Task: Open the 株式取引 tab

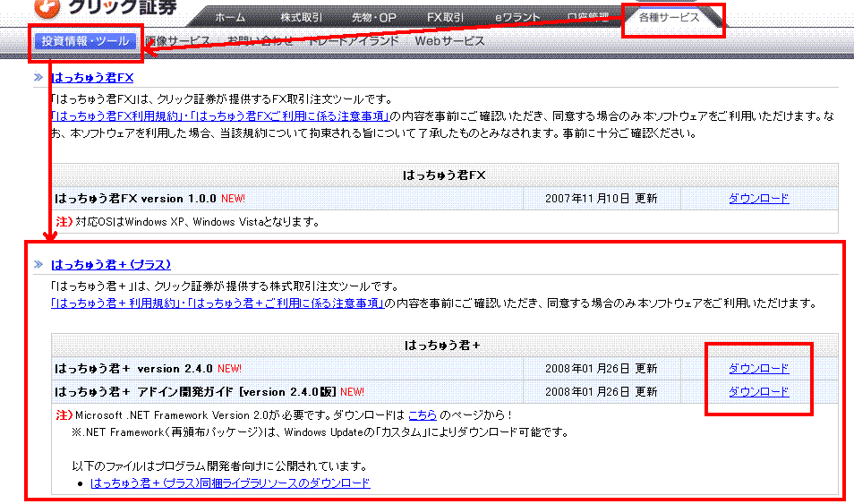Action: [x=301, y=17]
